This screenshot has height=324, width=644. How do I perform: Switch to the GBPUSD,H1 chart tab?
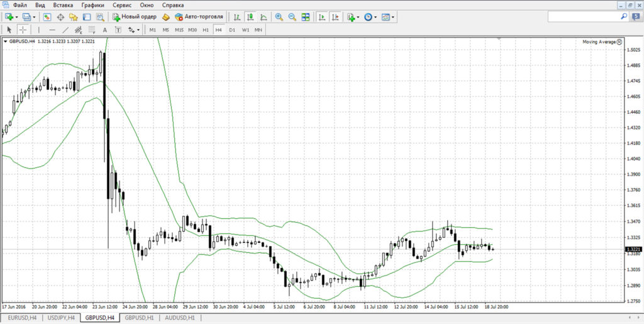pos(139,318)
